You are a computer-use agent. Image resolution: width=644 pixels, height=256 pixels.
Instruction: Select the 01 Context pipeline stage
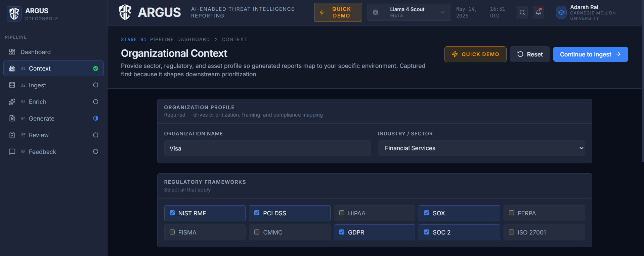tap(53, 69)
